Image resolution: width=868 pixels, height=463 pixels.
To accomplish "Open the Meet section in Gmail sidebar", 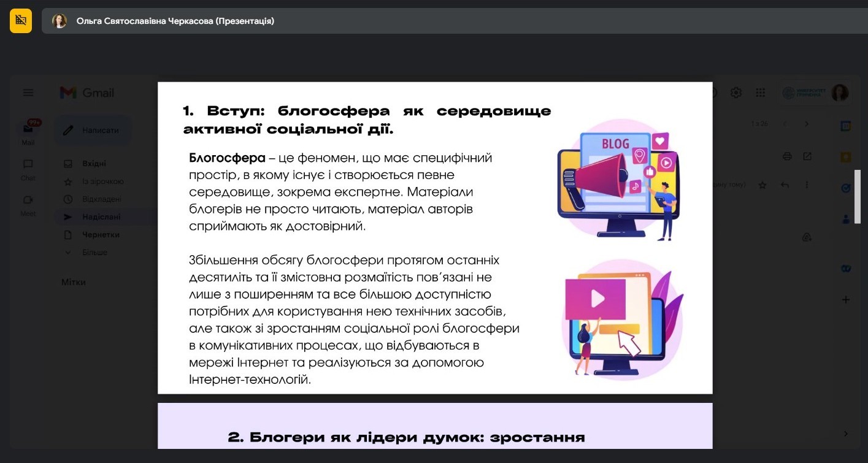I will 28,202.
